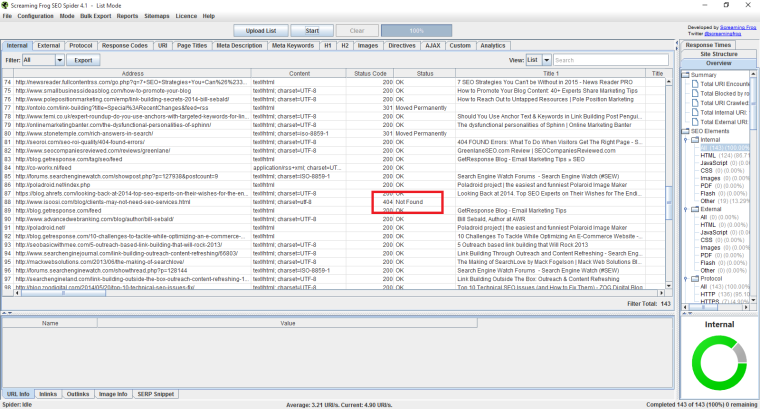Click the document icon beside Total URI Encountered
This screenshot has width=760, height=409.
click(695, 84)
